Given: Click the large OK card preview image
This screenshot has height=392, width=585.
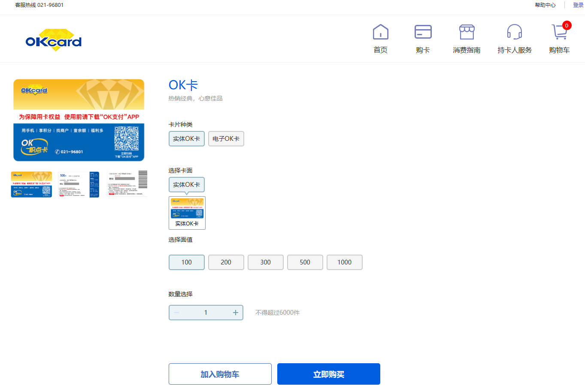Looking at the screenshot, I should [x=79, y=120].
